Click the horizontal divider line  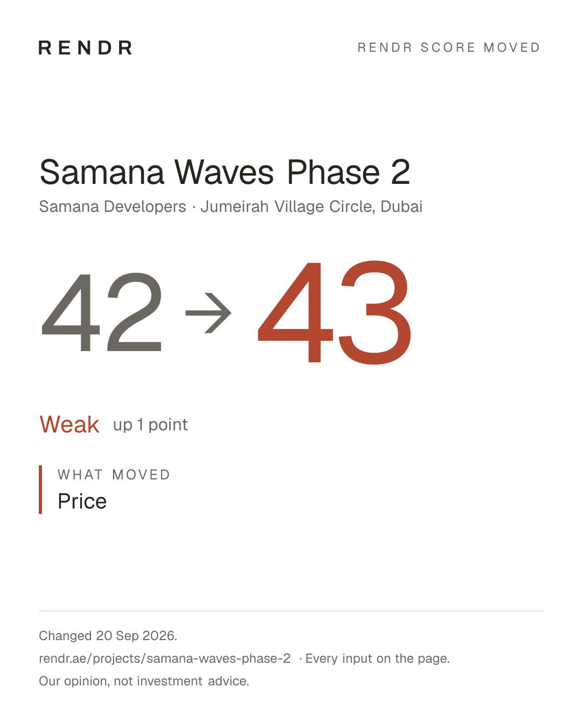[291, 611]
